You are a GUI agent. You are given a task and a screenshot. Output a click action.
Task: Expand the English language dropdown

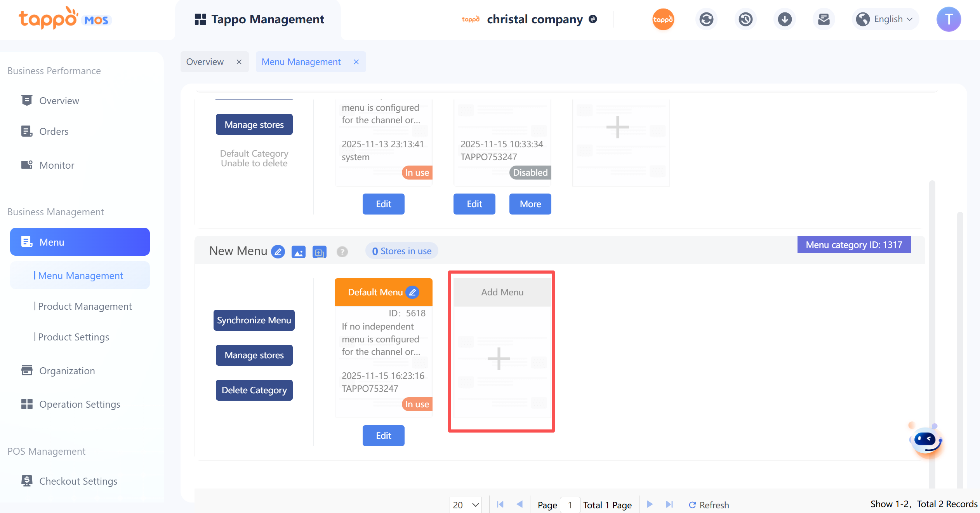point(886,19)
